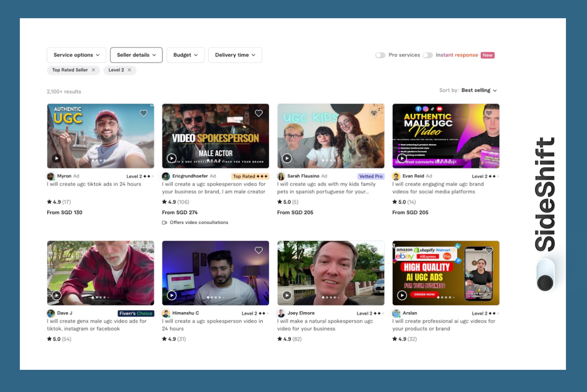Open the Budget filter dropdown
The width and height of the screenshot is (587, 392).
[x=185, y=55]
